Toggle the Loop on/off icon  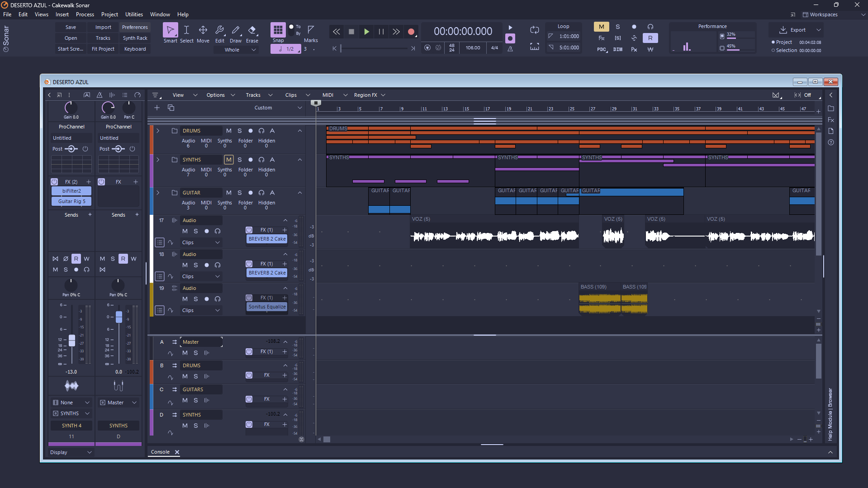point(534,30)
